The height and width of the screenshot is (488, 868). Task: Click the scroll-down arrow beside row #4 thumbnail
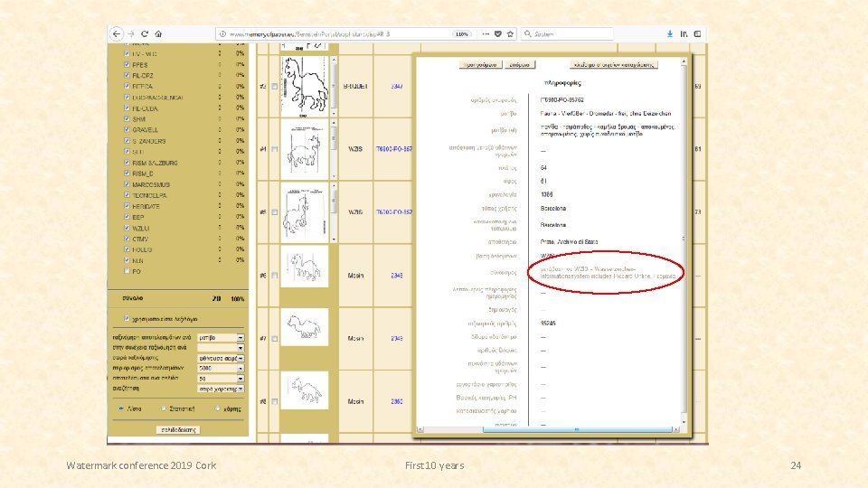(x=334, y=176)
